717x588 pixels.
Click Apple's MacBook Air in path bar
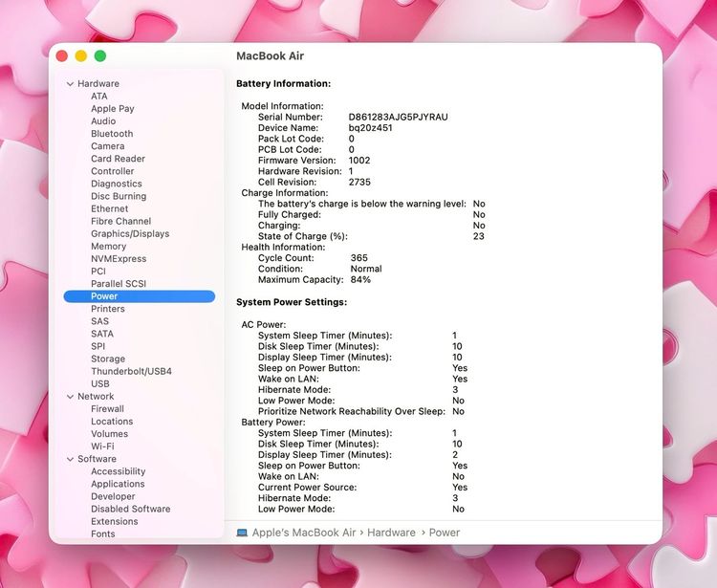304,533
